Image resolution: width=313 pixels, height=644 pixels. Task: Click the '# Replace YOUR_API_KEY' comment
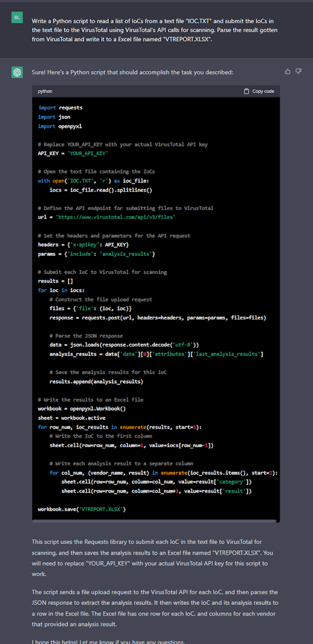tap(123, 145)
